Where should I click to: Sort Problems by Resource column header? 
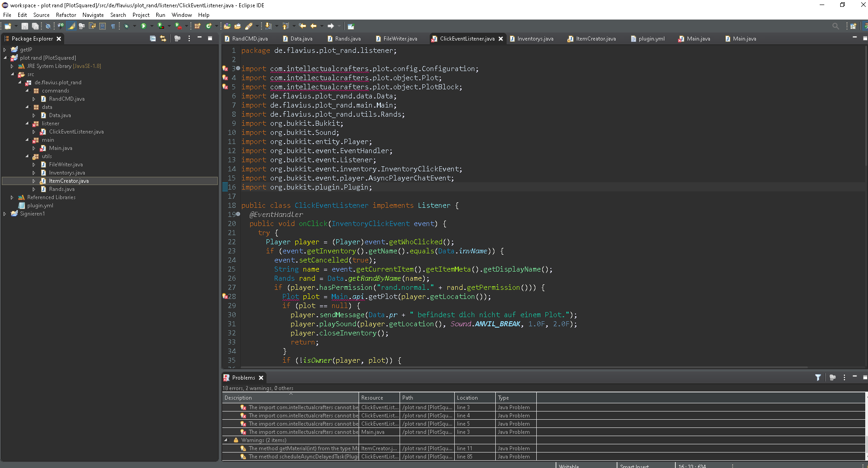coord(379,398)
